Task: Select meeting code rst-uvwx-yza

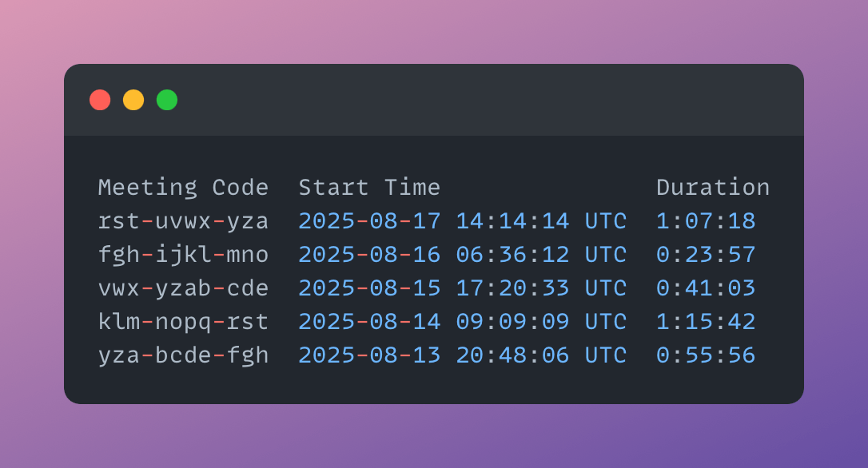Action: 183,221
